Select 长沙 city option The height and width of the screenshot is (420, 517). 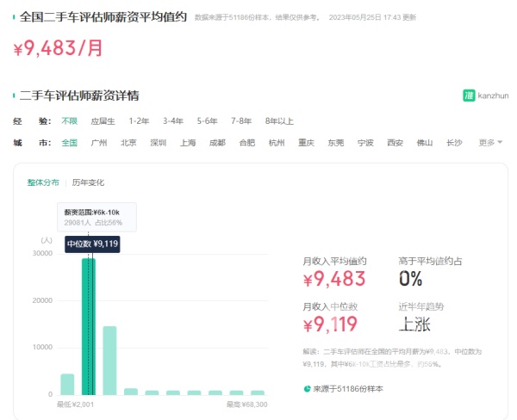pyautogui.click(x=454, y=143)
